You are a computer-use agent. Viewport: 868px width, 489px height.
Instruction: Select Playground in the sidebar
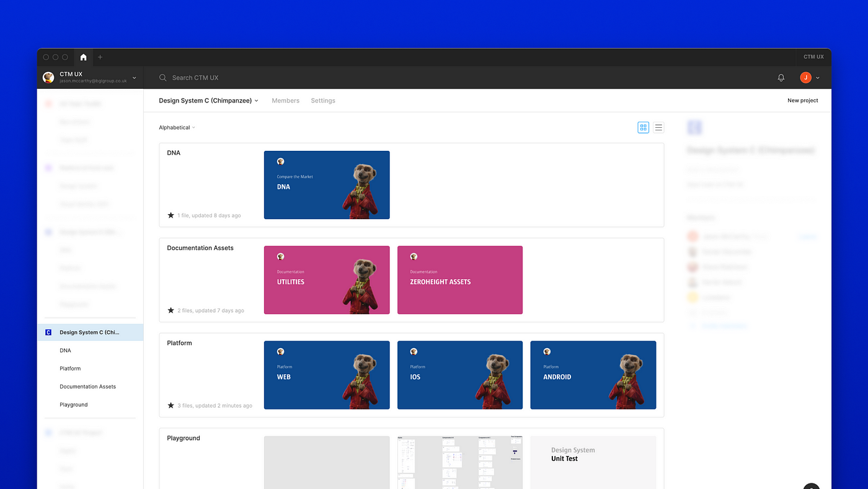(74, 405)
